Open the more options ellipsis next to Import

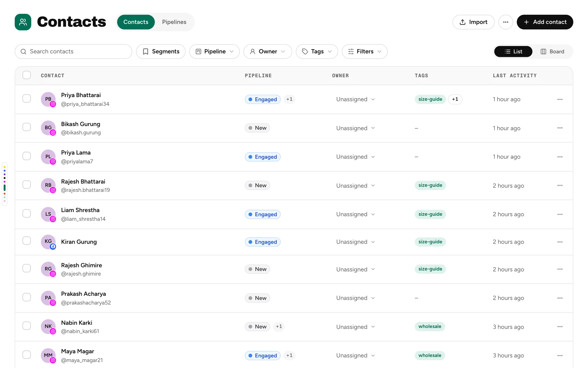pos(506,22)
